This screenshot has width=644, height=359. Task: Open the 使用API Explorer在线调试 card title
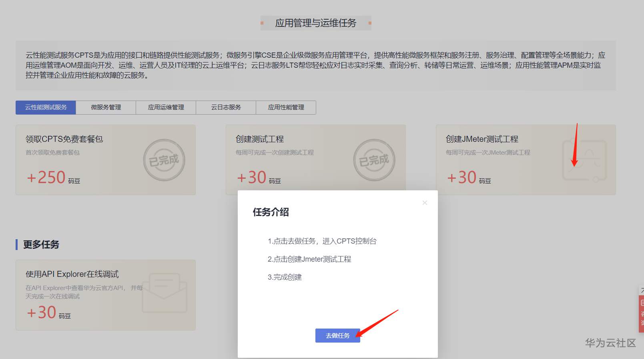tap(72, 274)
